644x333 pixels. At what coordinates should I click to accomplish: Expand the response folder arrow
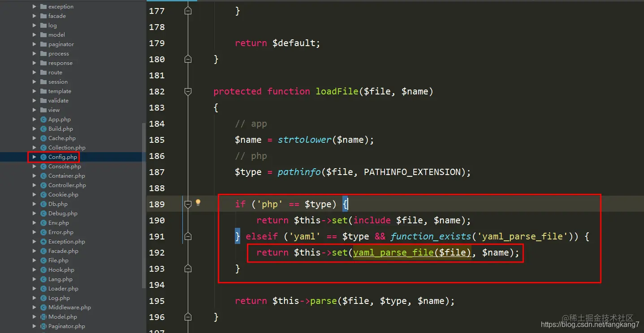(35, 63)
